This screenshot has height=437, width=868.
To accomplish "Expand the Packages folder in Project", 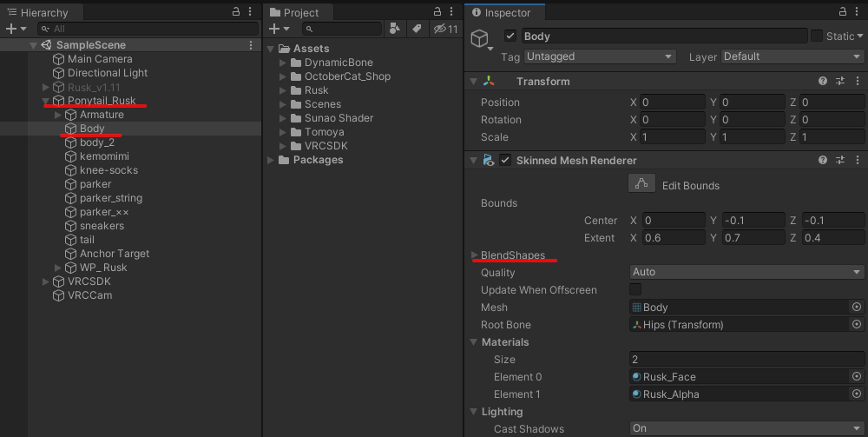I will click(x=271, y=160).
